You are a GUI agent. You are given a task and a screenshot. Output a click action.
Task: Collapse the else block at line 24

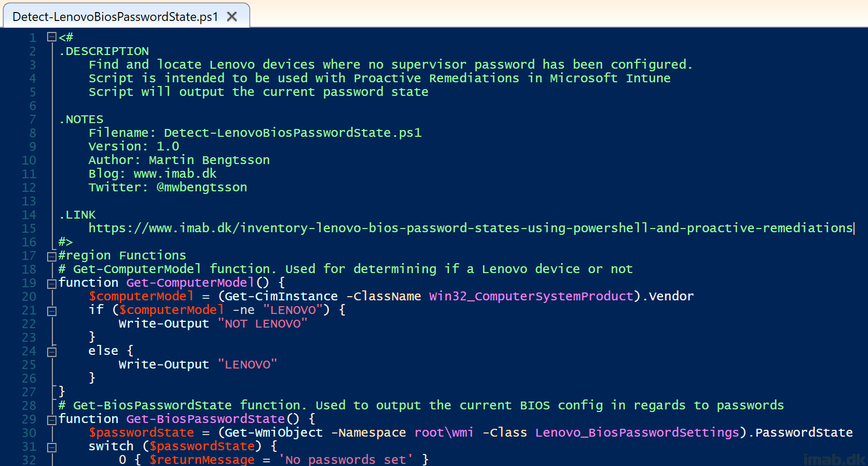point(51,352)
